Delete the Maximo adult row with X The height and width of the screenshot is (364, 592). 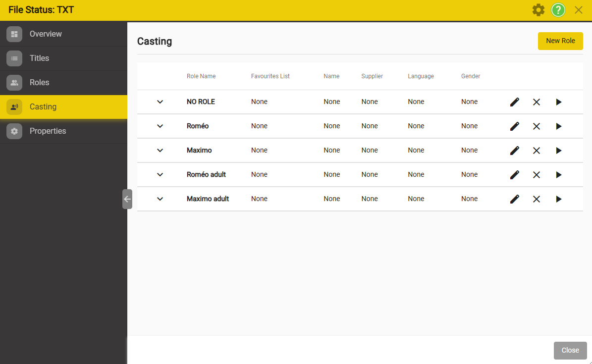click(x=536, y=199)
